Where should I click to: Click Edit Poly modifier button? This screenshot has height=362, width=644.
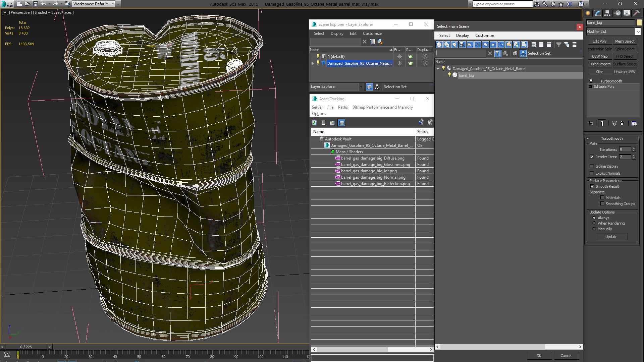pos(599,41)
